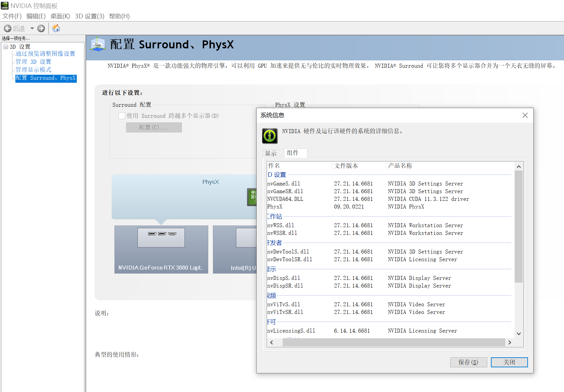Close the 系统信息 dialog with X
564x392 pixels.
[x=525, y=115]
